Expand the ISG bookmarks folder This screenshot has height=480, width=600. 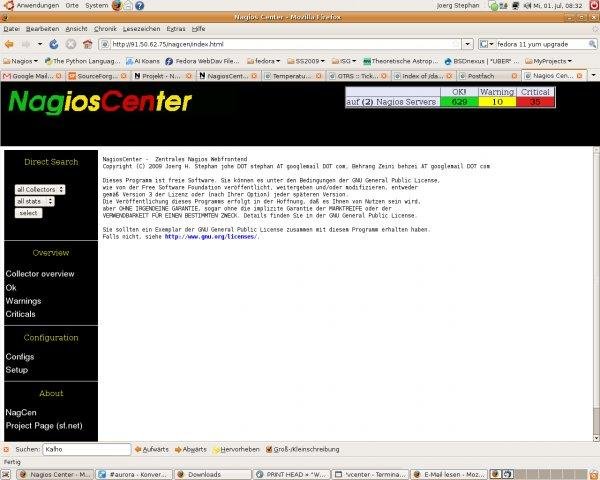pyautogui.click(x=344, y=61)
